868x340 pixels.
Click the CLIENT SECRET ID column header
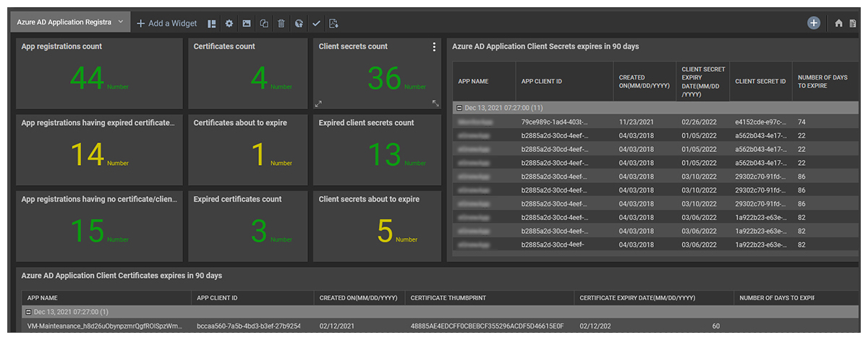[760, 82]
